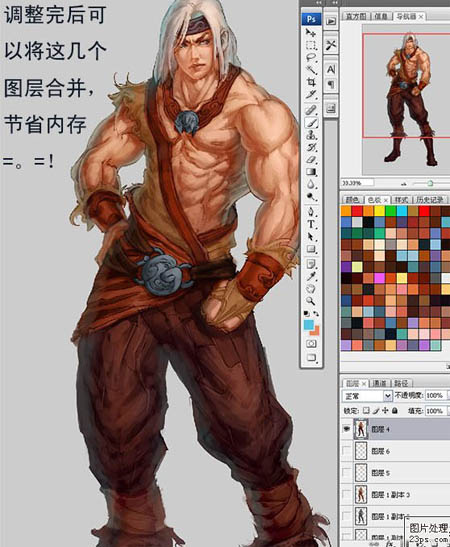The width and height of the screenshot is (450, 547).
Task: Show 图层 6 via visibility box
Action: click(x=346, y=451)
